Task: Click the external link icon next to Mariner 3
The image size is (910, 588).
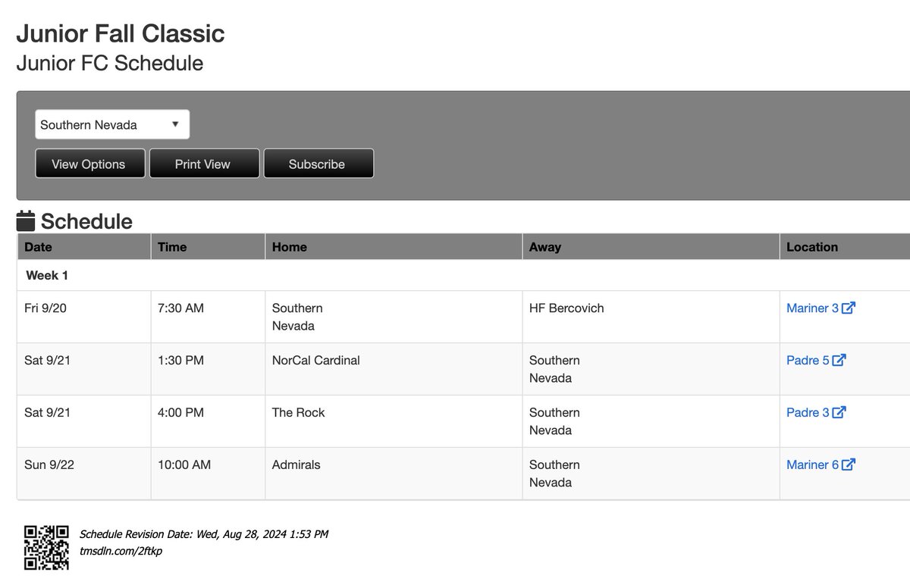Action: pos(849,308)
